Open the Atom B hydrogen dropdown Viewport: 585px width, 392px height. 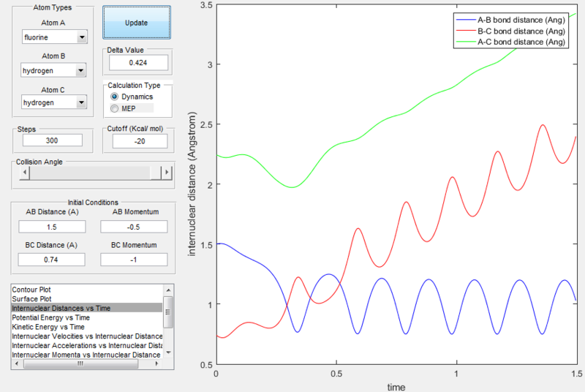click(53, 70)
